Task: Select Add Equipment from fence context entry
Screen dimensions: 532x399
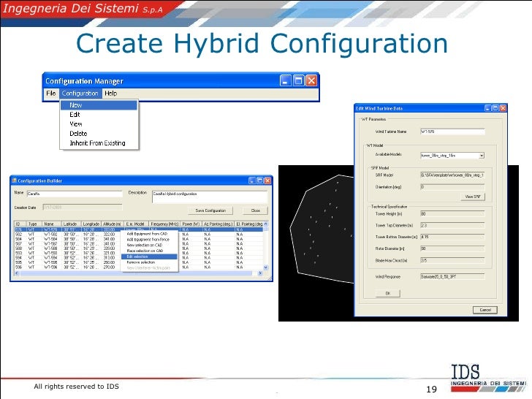Action: [x=149, y=240]
